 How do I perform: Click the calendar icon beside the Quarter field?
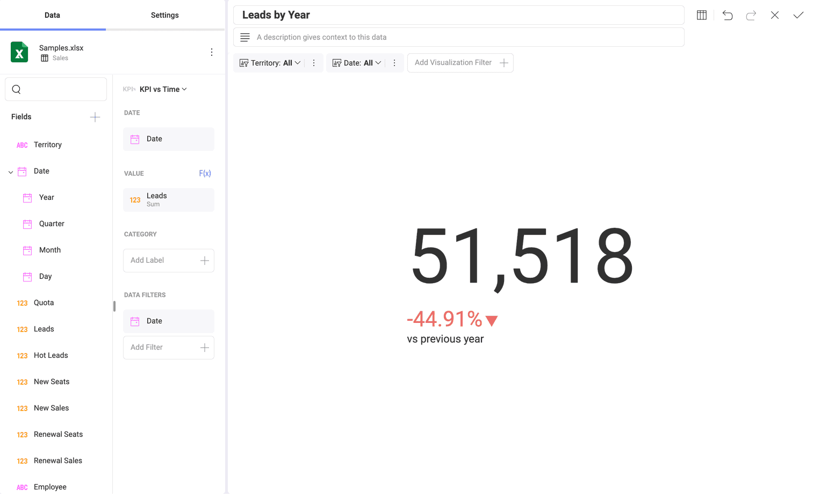(27, 224)
